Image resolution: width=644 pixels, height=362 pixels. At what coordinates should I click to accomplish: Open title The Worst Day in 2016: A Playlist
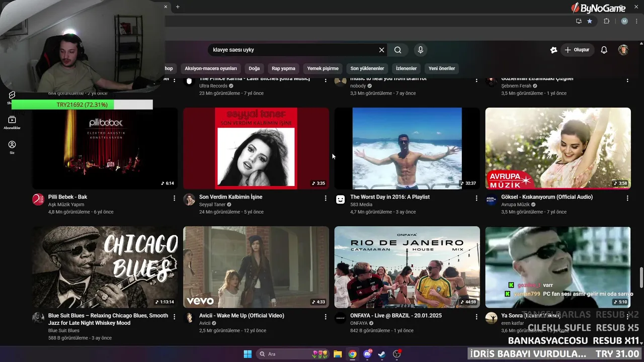click(x=390, y=197)
